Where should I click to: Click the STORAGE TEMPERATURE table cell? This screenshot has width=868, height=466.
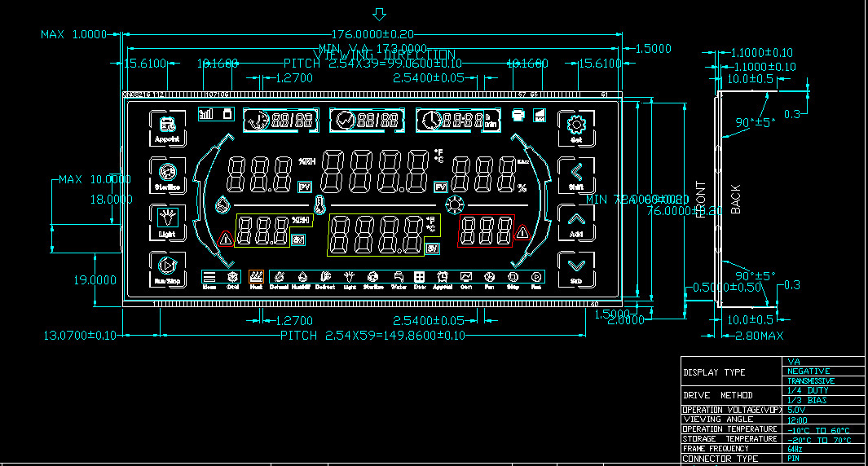(729, 439)
